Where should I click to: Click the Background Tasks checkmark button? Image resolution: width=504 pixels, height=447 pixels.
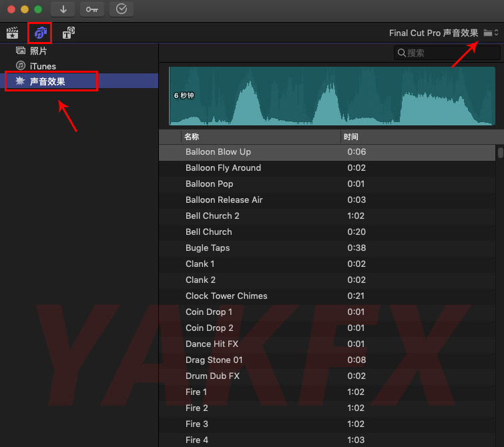pyautogui.click(x=121, y=9)
